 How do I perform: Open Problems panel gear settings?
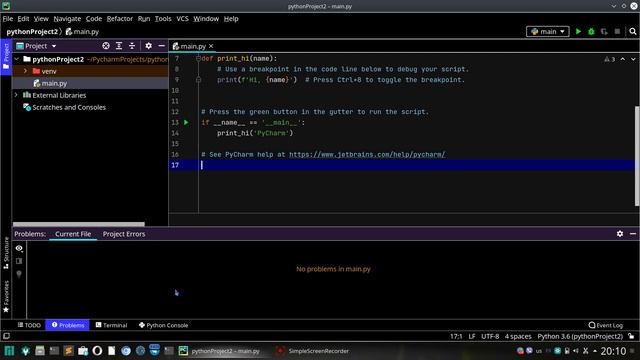[x=620, y=234]
